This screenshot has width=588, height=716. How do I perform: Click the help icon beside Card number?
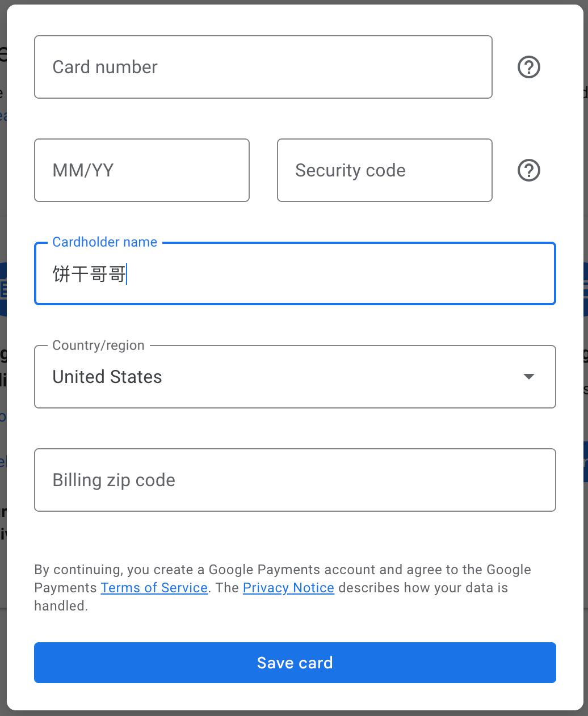[528, 68]
